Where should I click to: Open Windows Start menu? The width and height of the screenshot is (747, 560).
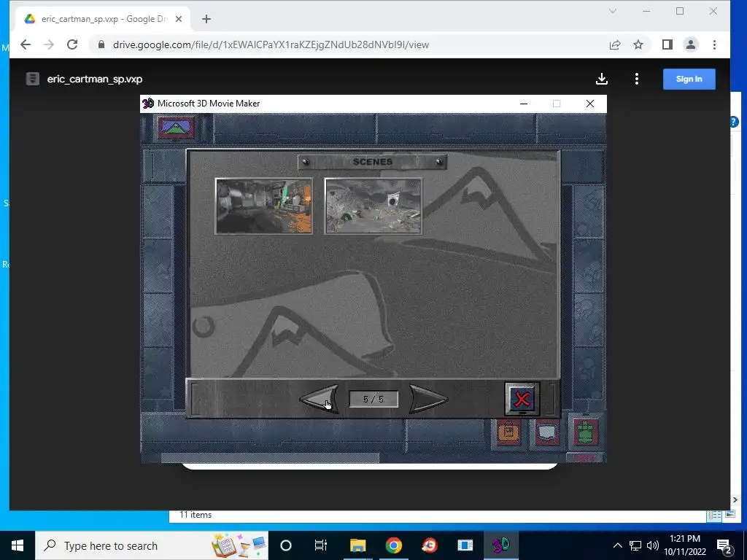click(x=18, y=545)
